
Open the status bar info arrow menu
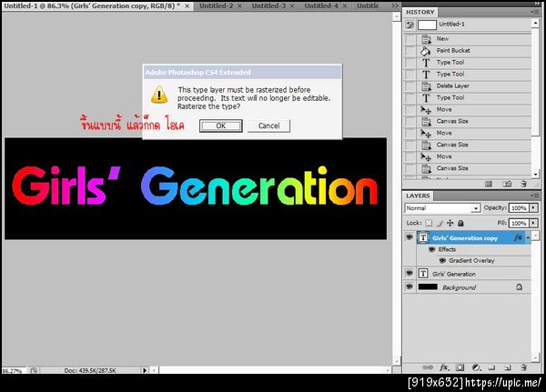[145, 370]
